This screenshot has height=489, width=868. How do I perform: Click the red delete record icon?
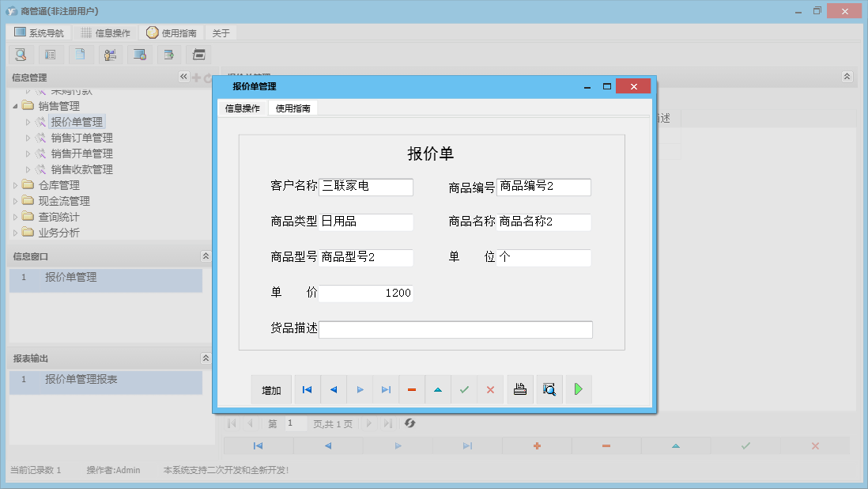(411, 389)
